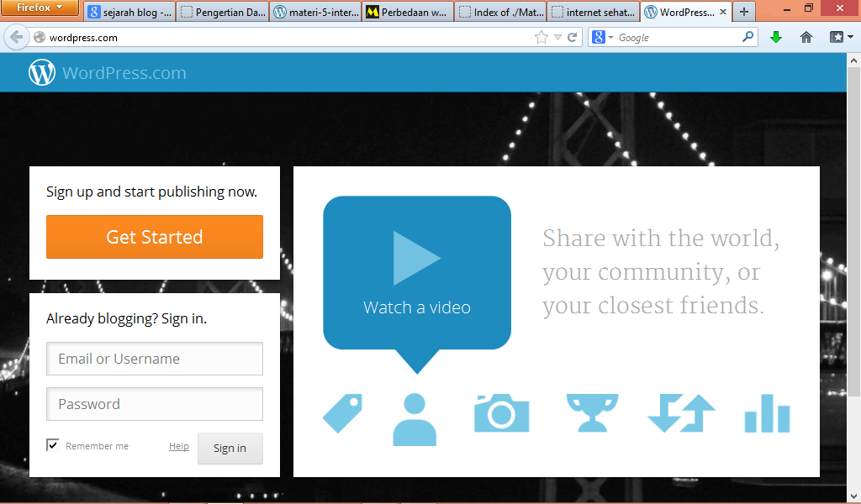
Task: Restore down the Firefox window
Action: [x=808, y=8]
